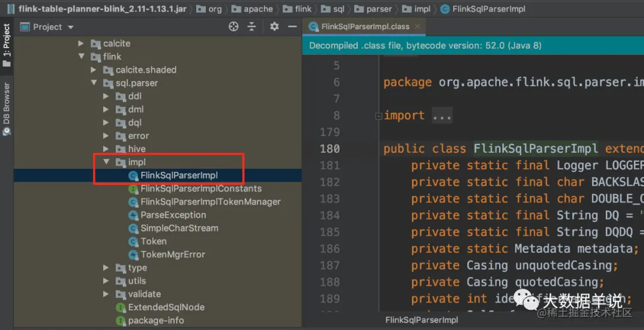
Task: Expand the folded import block
Action: click(x=378, y=116)
